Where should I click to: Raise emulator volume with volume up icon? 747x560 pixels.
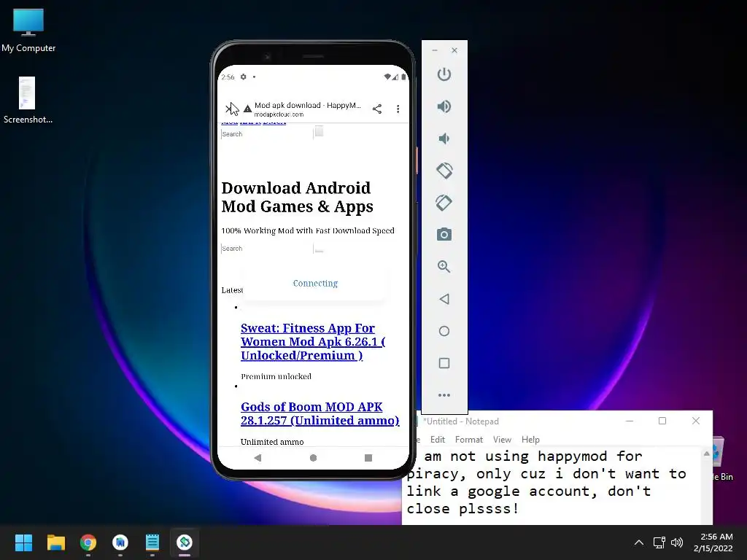tap(444, 106)
